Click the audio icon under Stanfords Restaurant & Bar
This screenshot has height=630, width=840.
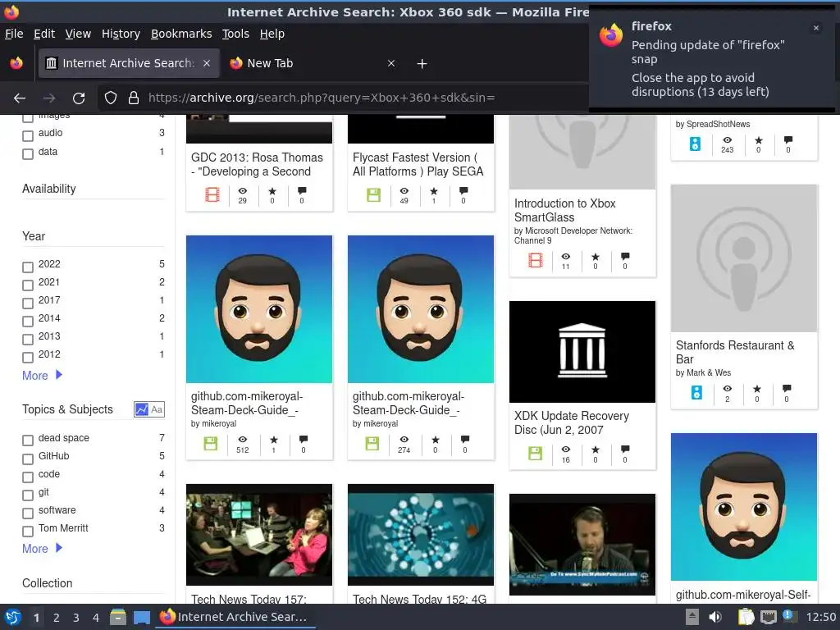(696, 393)
